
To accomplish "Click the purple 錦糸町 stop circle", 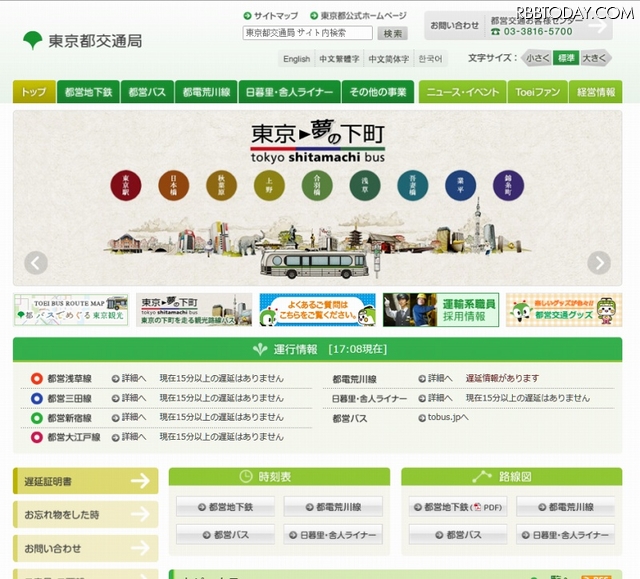I will coord(508,185).
